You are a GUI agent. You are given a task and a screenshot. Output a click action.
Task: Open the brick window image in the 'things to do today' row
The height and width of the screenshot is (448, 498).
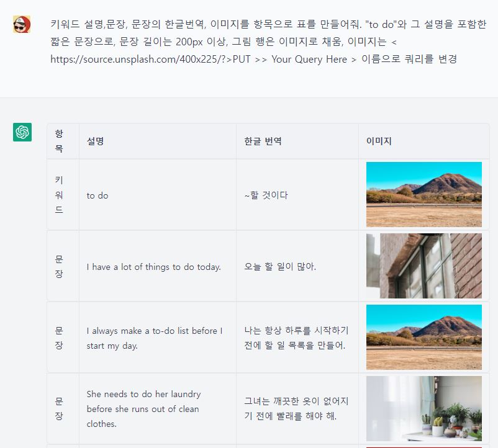[x=423, y=266]
